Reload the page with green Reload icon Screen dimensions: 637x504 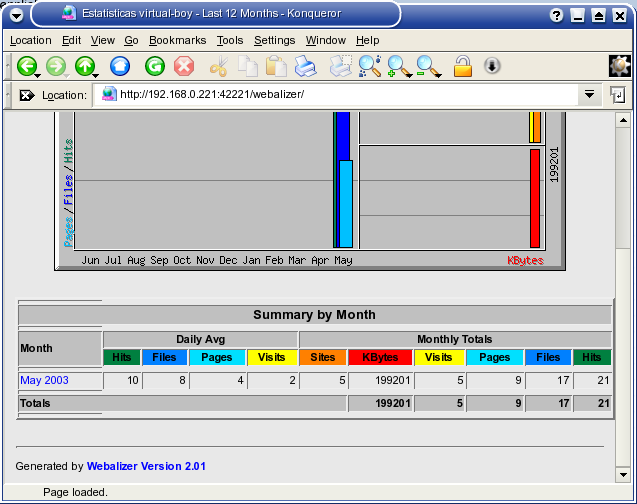pos(155,66)
